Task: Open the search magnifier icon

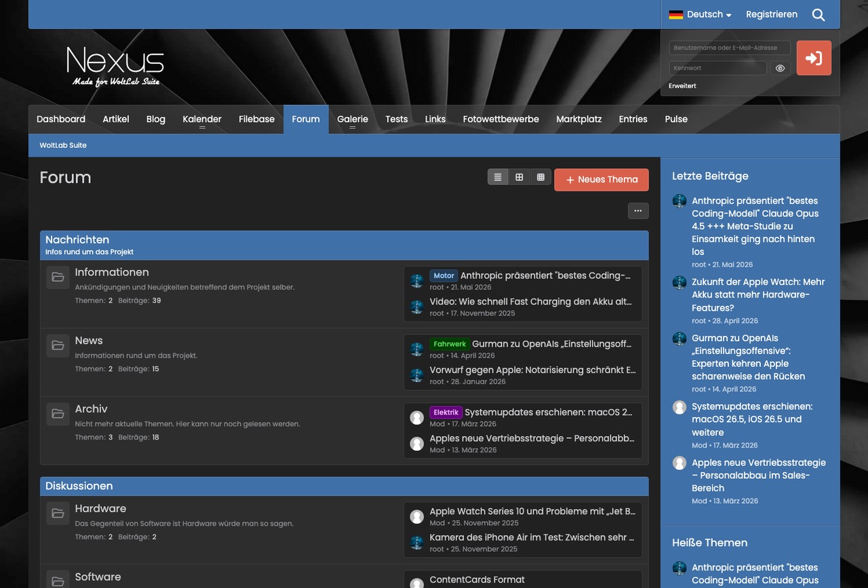Action: coord(818,15)
